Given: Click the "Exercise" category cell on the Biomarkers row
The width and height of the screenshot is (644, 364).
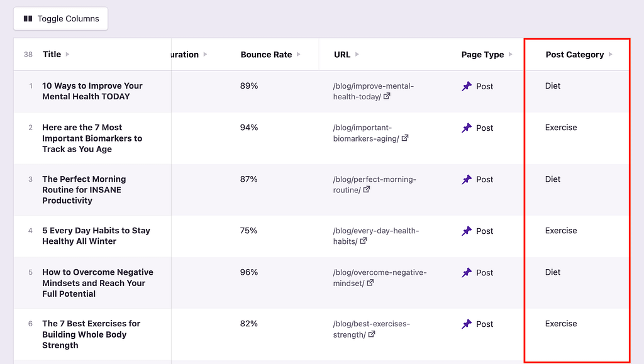Looking at the screenshot, I should [561, 128].
